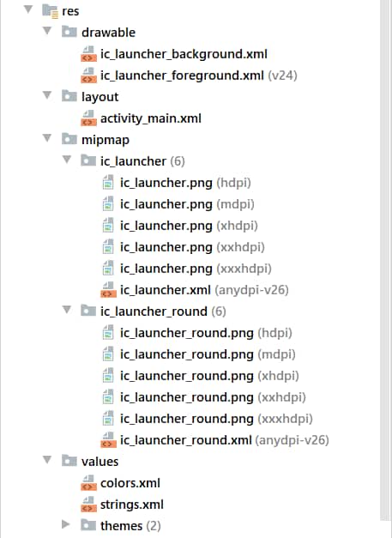Click the ic_launcher.xml (anydpi-v26) file icon
The width and height of the screenshot is (392, 538).
[x=108, y=290]
